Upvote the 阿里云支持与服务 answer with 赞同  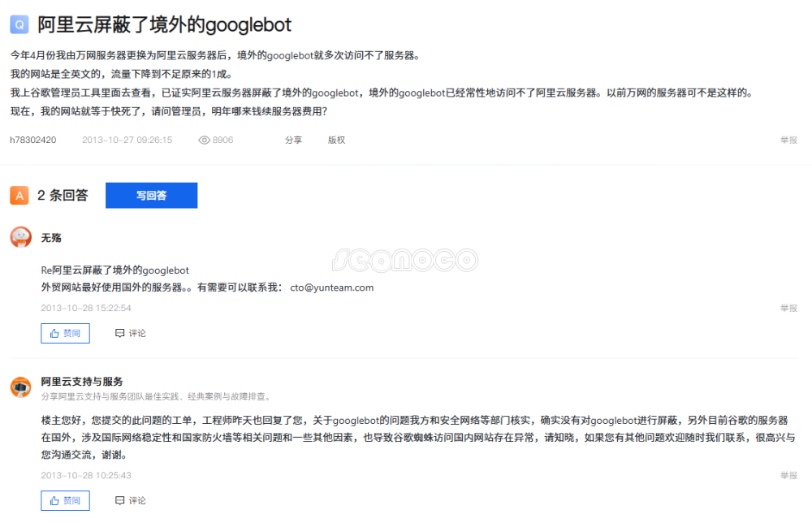pos(65,500)
